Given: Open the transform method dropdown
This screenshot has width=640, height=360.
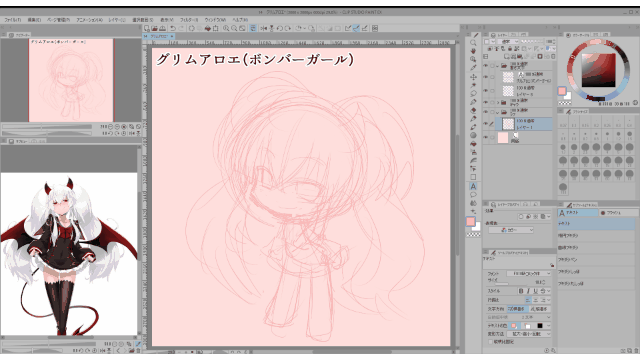Looking at the screenshot, I should 529,334.
